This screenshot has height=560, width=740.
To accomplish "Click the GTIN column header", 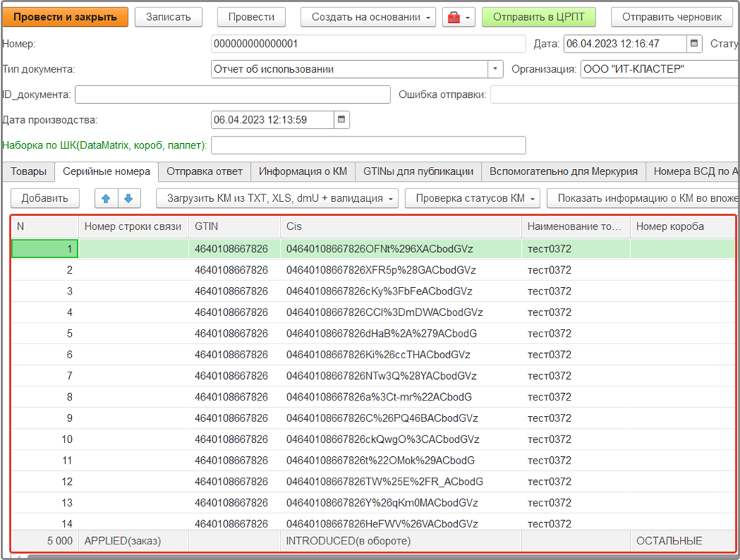I will tap(235, 226).
